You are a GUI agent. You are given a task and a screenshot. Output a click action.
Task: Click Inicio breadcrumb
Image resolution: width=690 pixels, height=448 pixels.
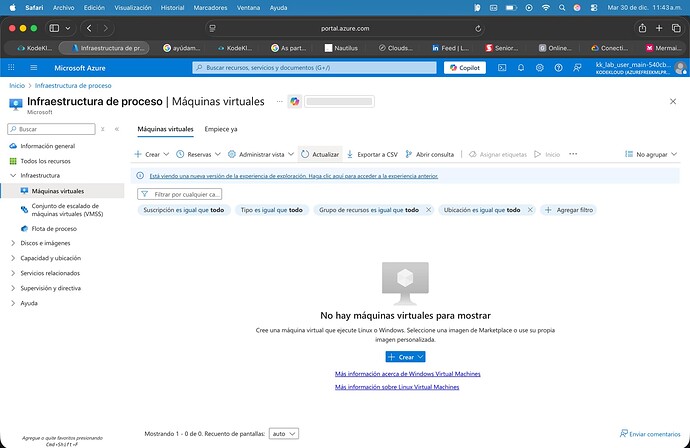pos(17,85)
